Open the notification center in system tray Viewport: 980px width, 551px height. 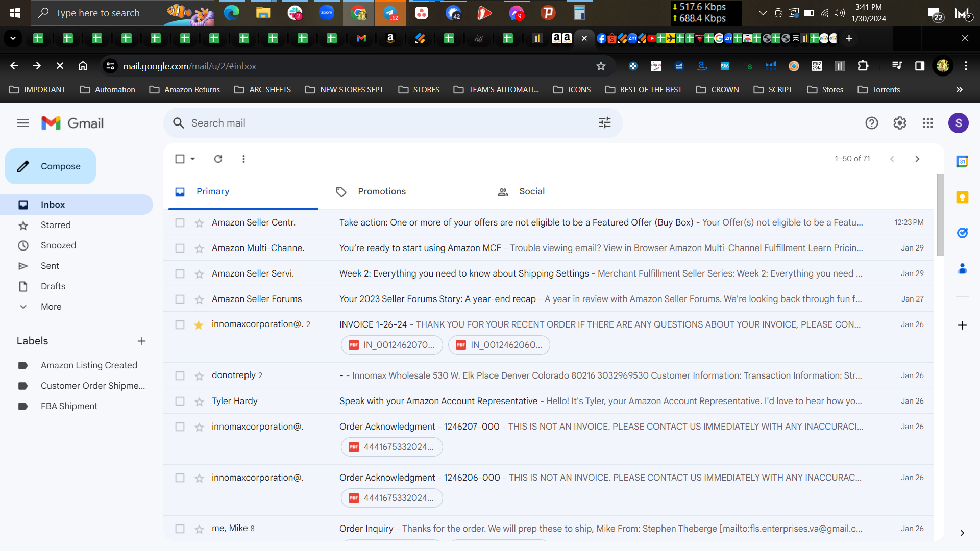(x=935, y=14)
